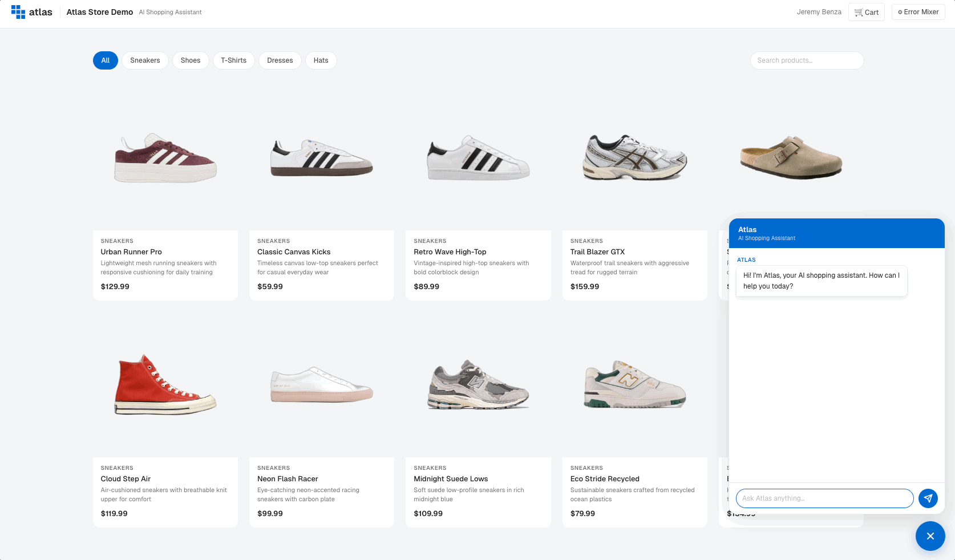Close the Atlas chat widget
This screenshot has width=955, height=560.
pos(930,536)
